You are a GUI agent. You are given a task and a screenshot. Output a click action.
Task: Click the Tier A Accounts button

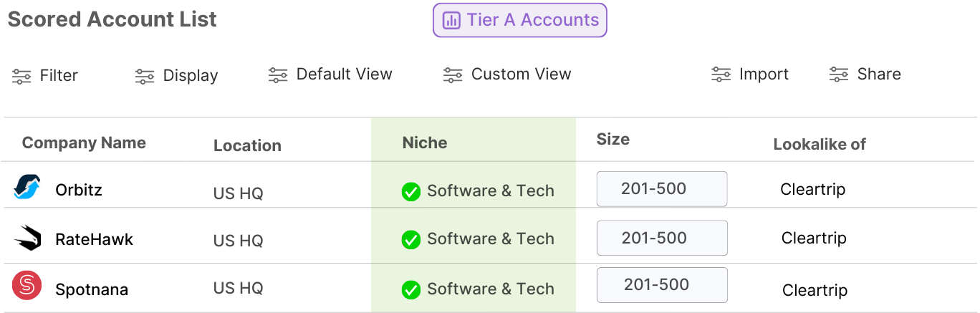point(519,20)
